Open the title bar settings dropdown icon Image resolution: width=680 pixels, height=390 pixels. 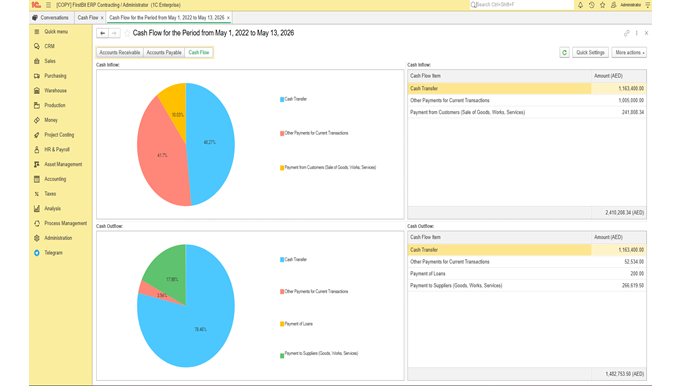647,5
